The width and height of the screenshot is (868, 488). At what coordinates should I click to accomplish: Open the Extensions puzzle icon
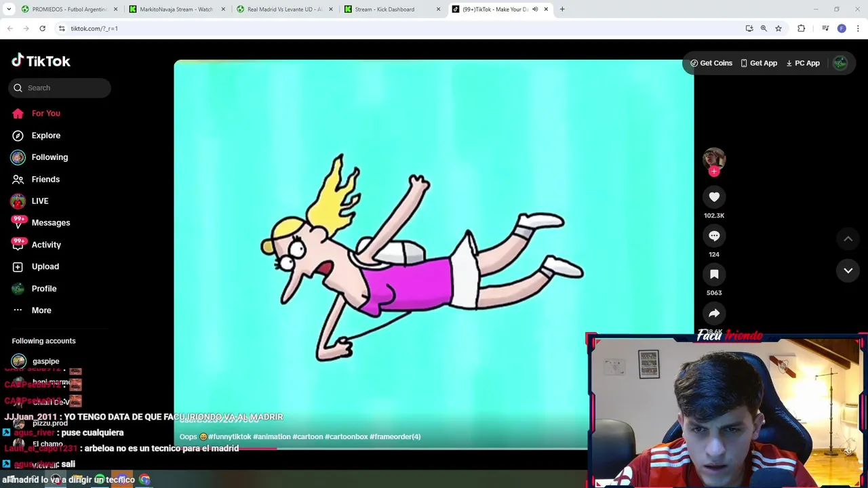801,28
